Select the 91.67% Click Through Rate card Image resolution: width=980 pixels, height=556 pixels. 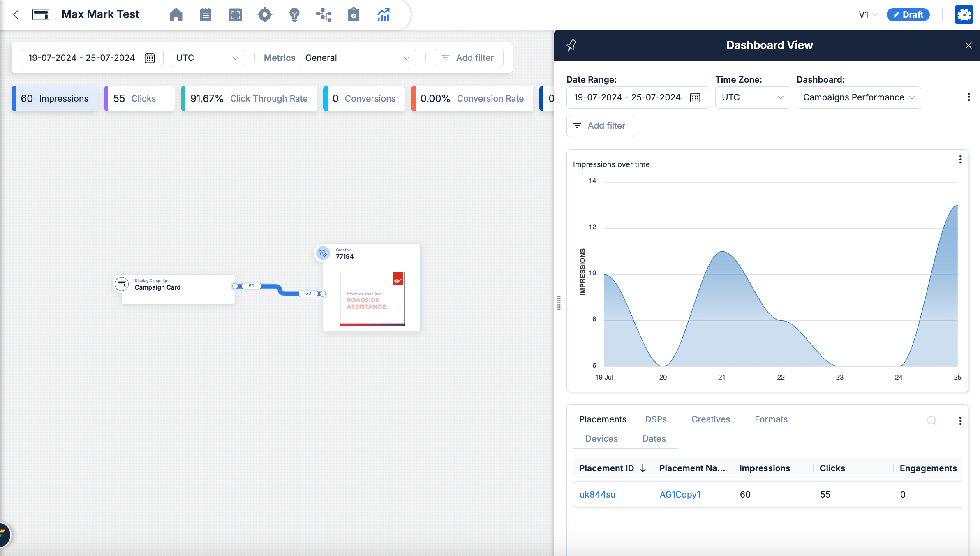tap(249, 99)
